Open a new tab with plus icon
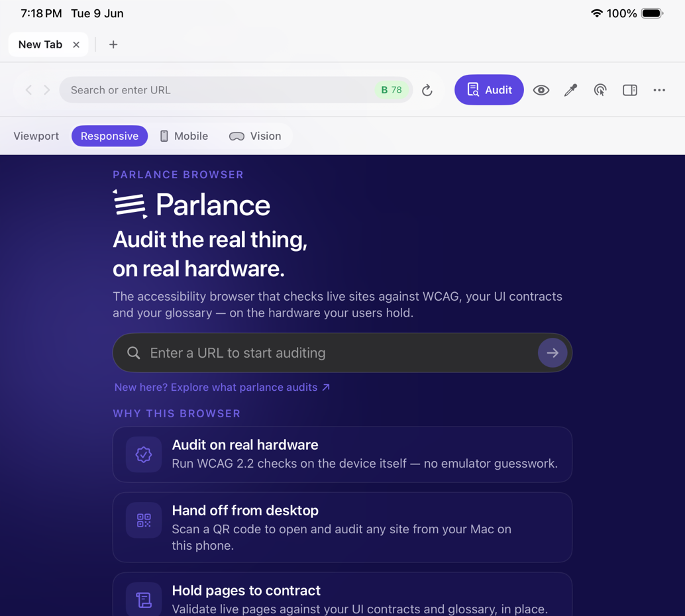685x616 pixels. tap(113, 44)
